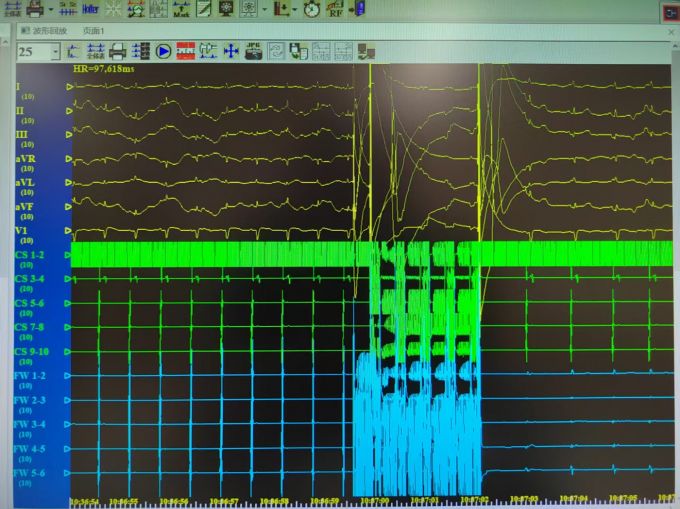This screenshot has width=680, height=509.
Task: Switch to the 页面1 tab
Action: click(91, 31)
